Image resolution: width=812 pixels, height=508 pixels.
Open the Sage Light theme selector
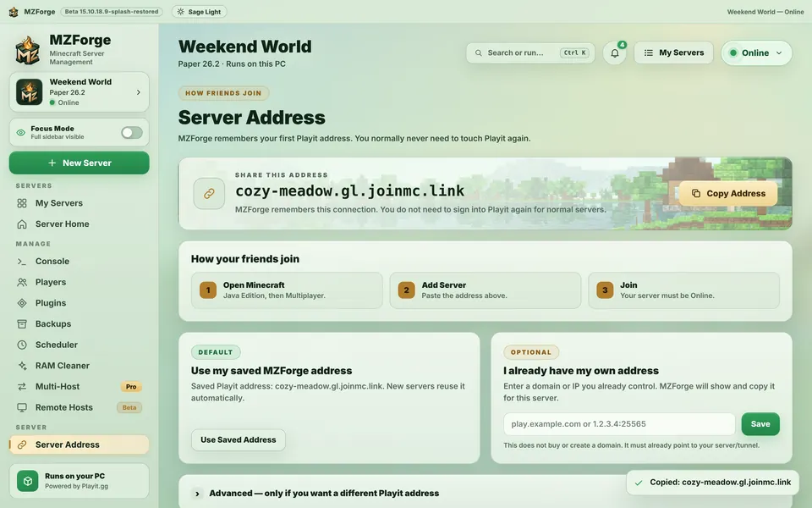tap(200, 11)
